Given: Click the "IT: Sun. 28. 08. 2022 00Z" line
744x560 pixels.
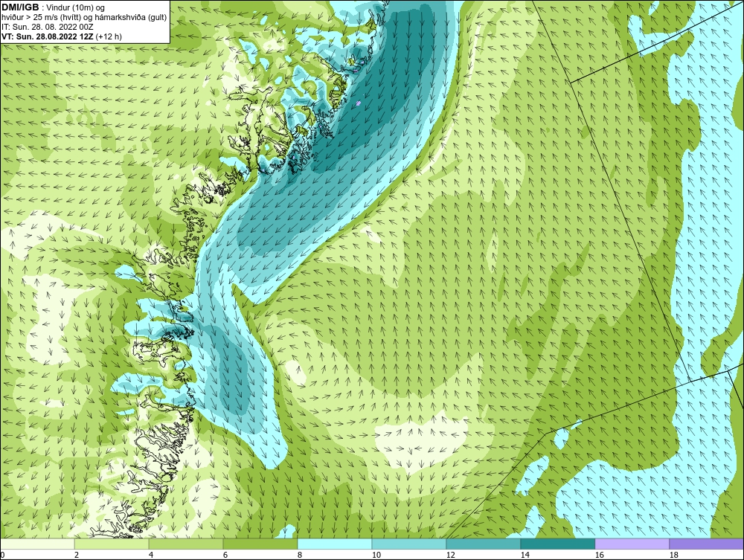Looking at the screenshot, I should pos(48,27).
